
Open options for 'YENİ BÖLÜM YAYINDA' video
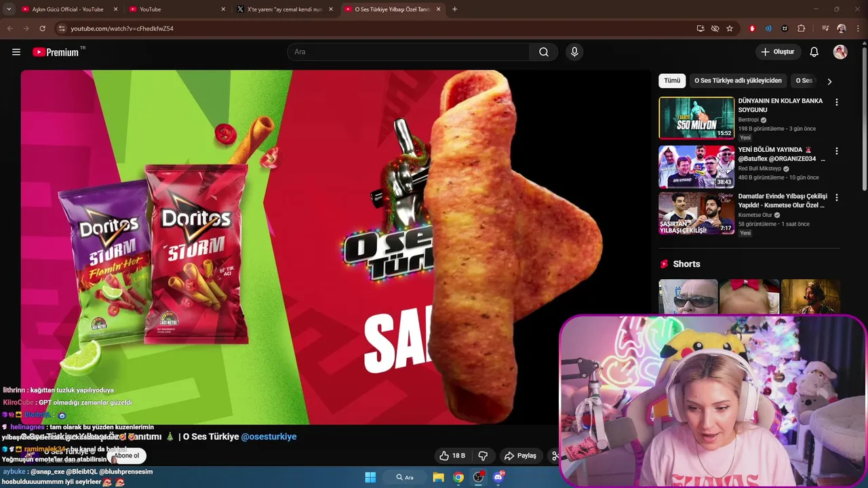tap(836, 151)
